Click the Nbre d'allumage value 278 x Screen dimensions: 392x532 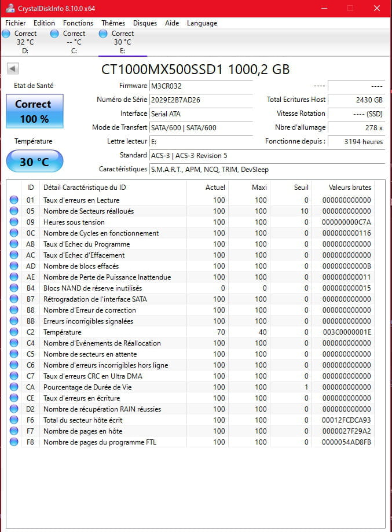pyautogui.click(x=356, y=127)
